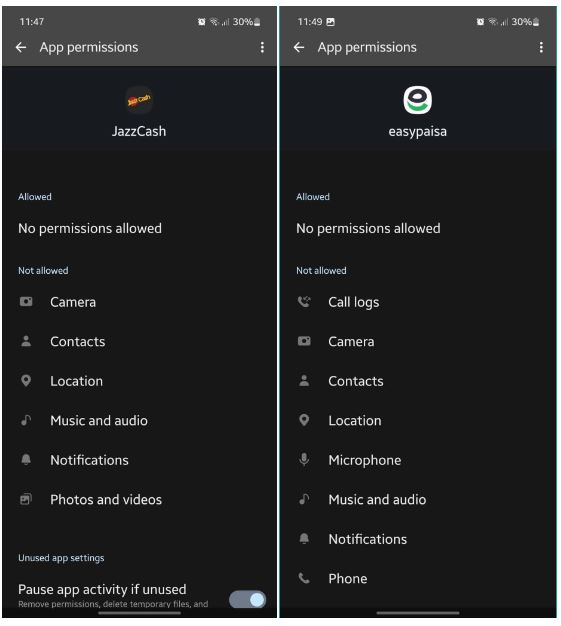Viewport: 561px width, 626px height.
Task: Click the location pin icon under JazzCash
Action: (x=26, y=380)
